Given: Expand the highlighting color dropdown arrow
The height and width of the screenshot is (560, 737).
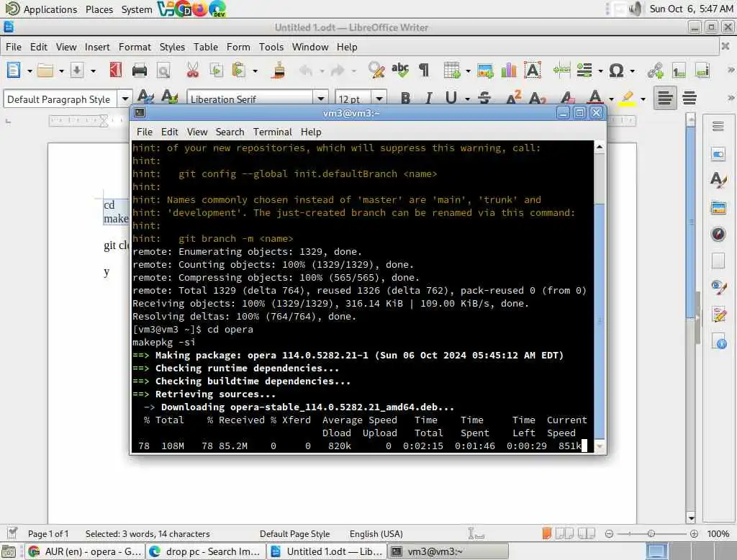Looking at the screenshot, I should [643, 99].
